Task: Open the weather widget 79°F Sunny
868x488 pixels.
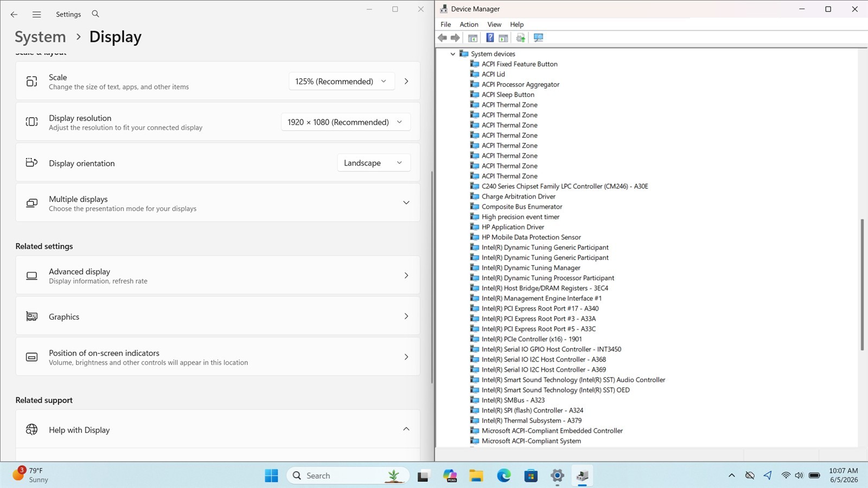Action: (x=30, y=475)
